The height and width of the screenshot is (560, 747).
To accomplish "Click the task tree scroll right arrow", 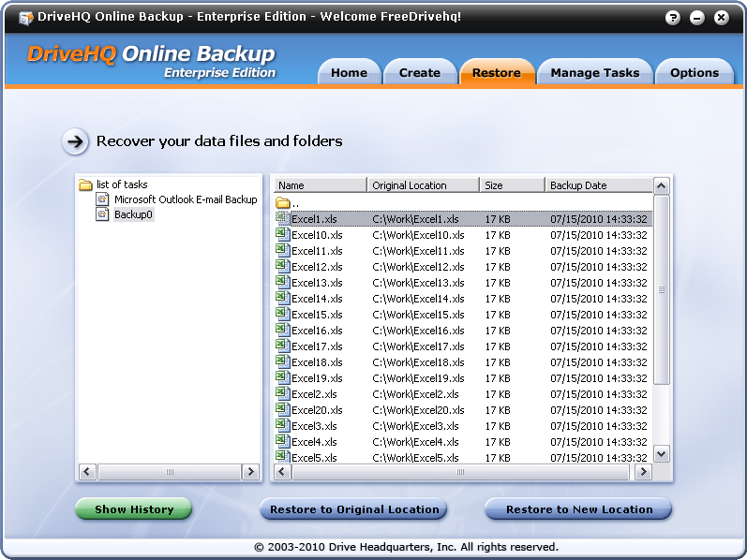I will [x=251, y=472].
